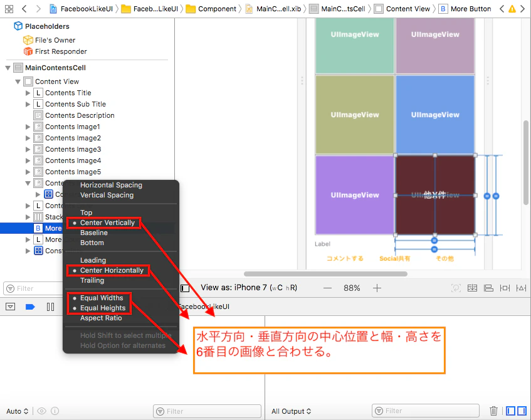Clear the console with trash icon
The image size is (531, 420).
pos(494,411)
